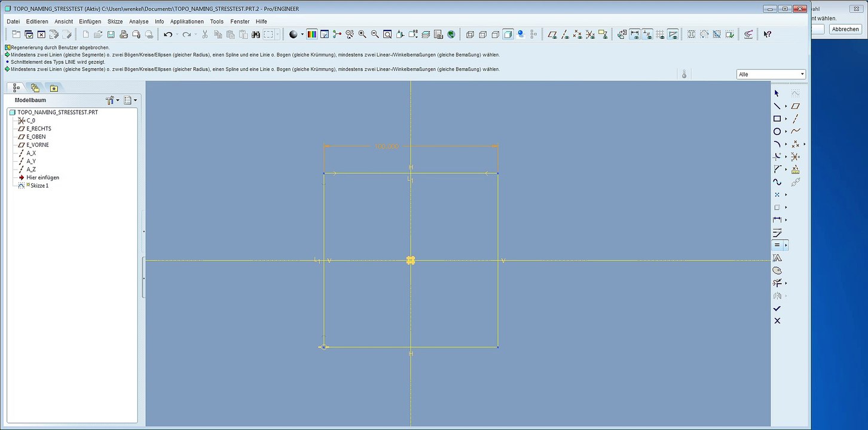Open the Skizze menu
The height and width of the screenshot is (430, 868).
115,21
